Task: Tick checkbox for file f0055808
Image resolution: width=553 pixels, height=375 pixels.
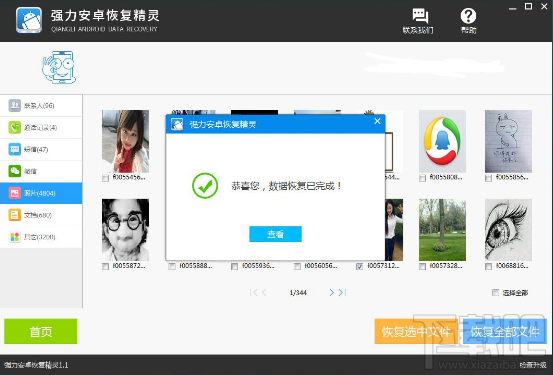Action: coord(422,178)
